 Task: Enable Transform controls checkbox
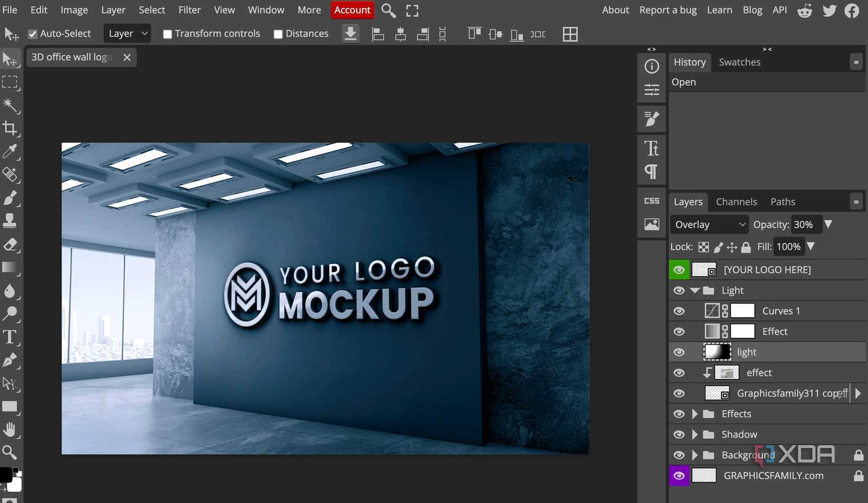tap(167, 34)
